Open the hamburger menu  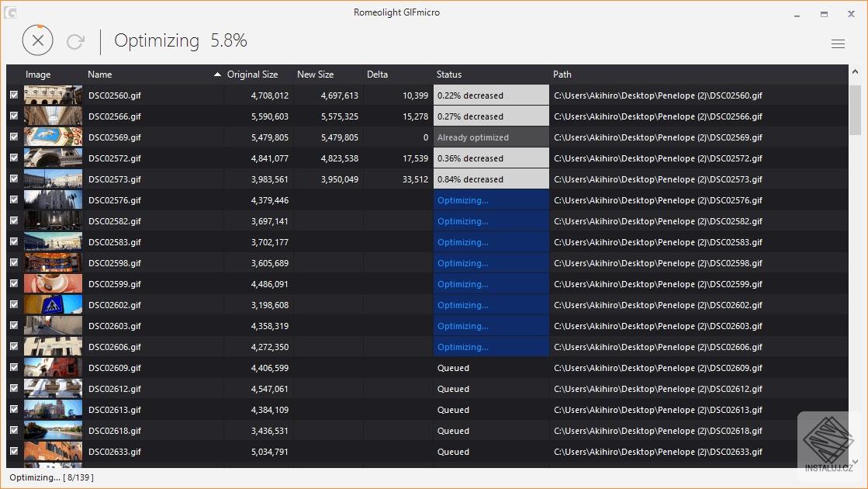[838, 44]
